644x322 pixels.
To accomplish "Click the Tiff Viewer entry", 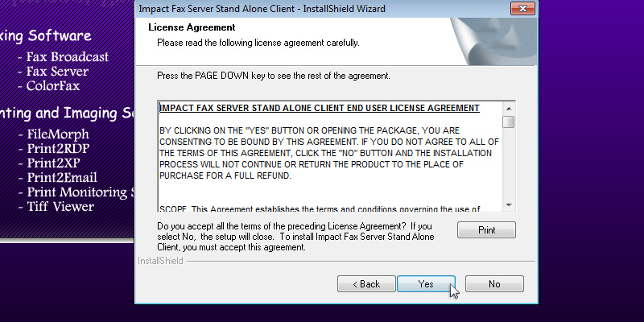I will pyautogui.click(x=60, y=207).
